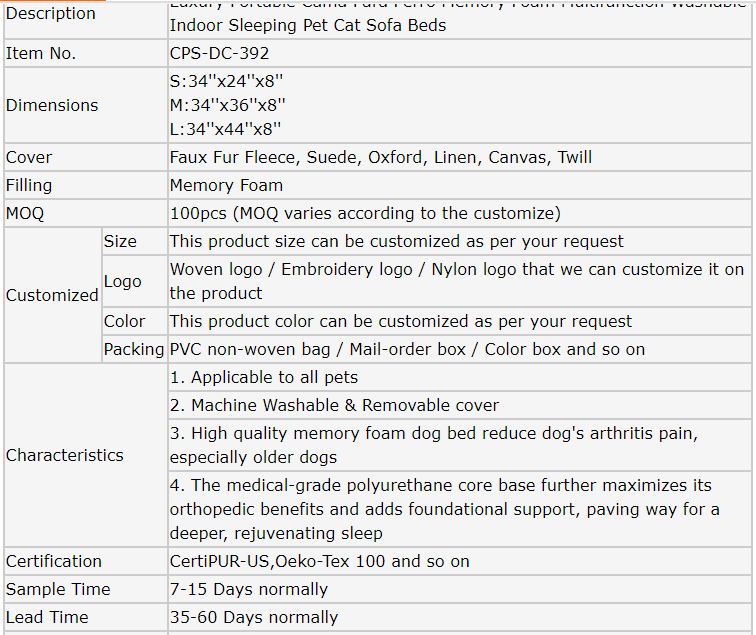The image size is (756, 635).
Task: Click the medium size M:34"x36"x8" line
Action: [228, 105]
